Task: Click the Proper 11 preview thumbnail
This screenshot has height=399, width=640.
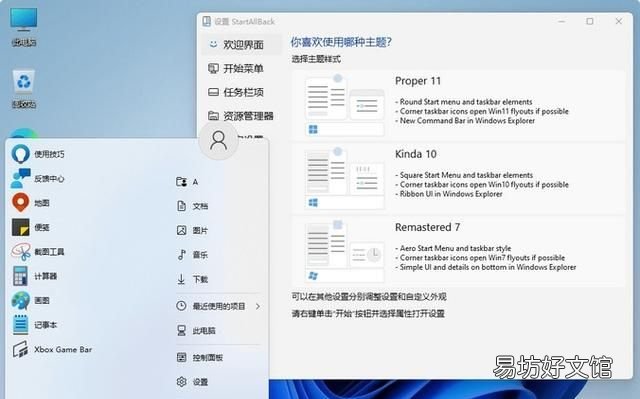Action: (345, 105)
